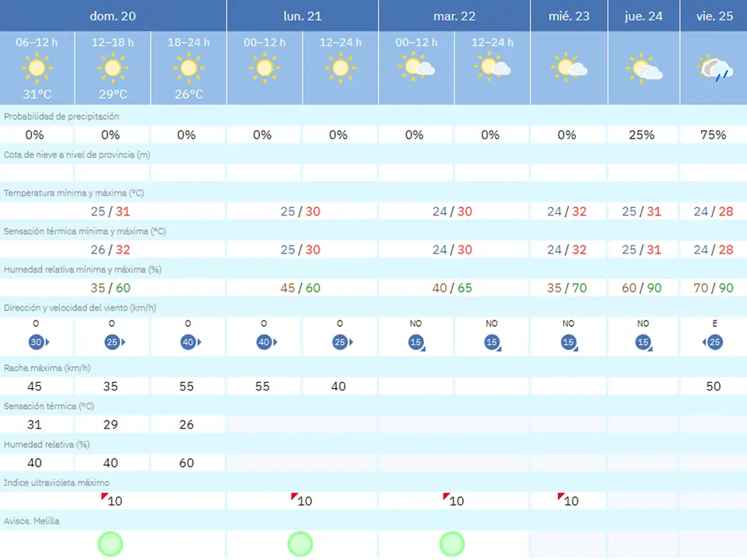Click NO wind 15 badge, mar. 22 00–12 h
The image size is (747, 560).
pyautogui.click(x=416, y=343)
